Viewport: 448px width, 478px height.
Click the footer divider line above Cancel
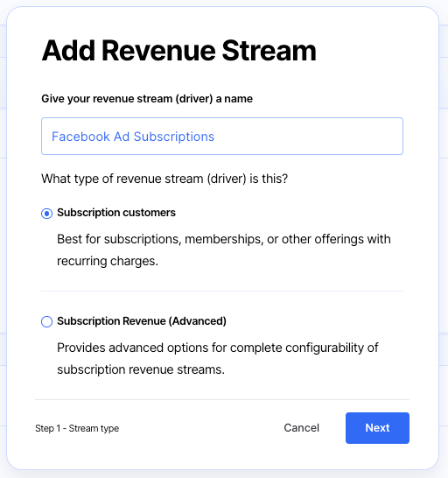point(222,399)
